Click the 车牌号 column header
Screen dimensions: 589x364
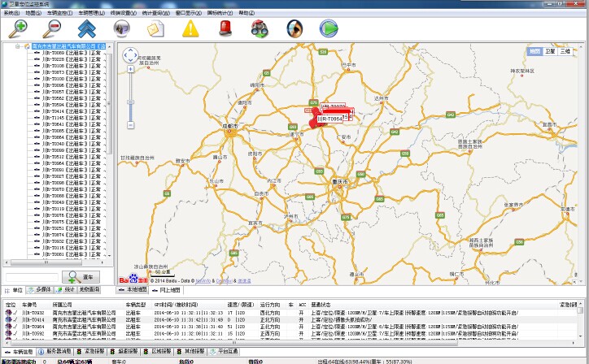tap(29, 305)
